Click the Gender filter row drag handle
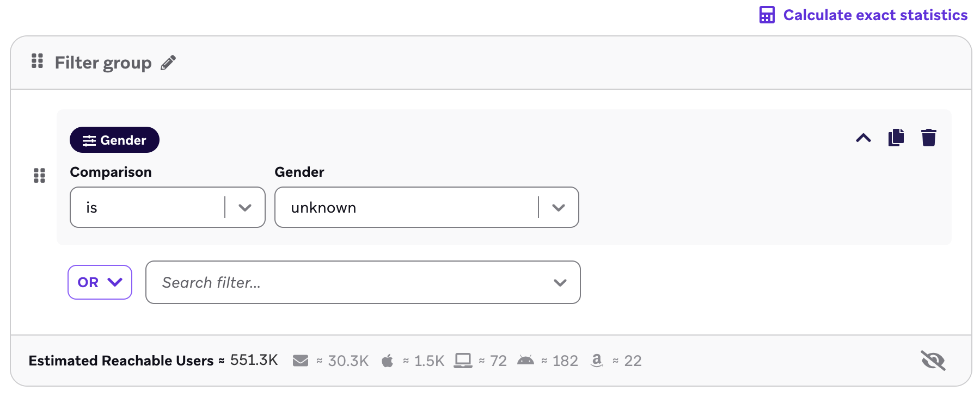The width and height of the screenshot is (980, 397). pos(39,175)
